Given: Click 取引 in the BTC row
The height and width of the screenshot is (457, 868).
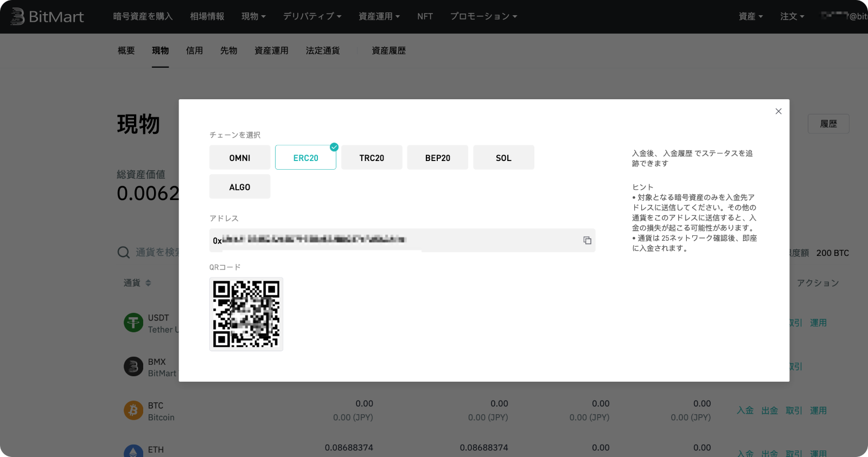Looking at the screenshot, I should [794, 410].
